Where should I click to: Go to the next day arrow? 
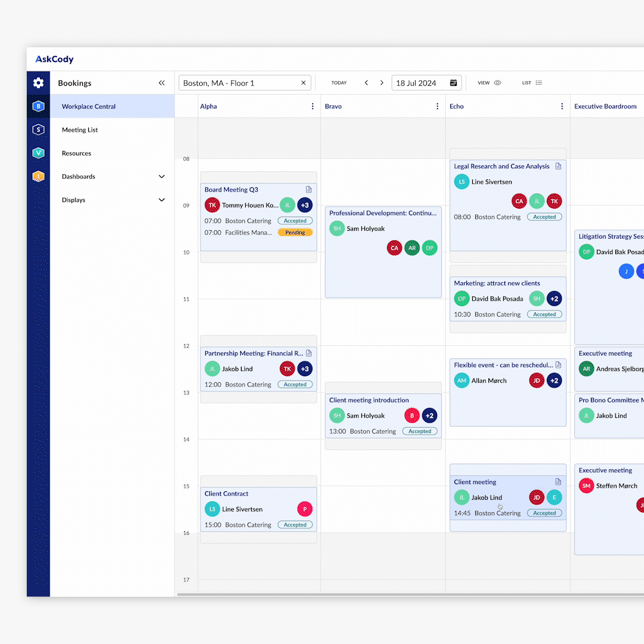pos(382,83)
